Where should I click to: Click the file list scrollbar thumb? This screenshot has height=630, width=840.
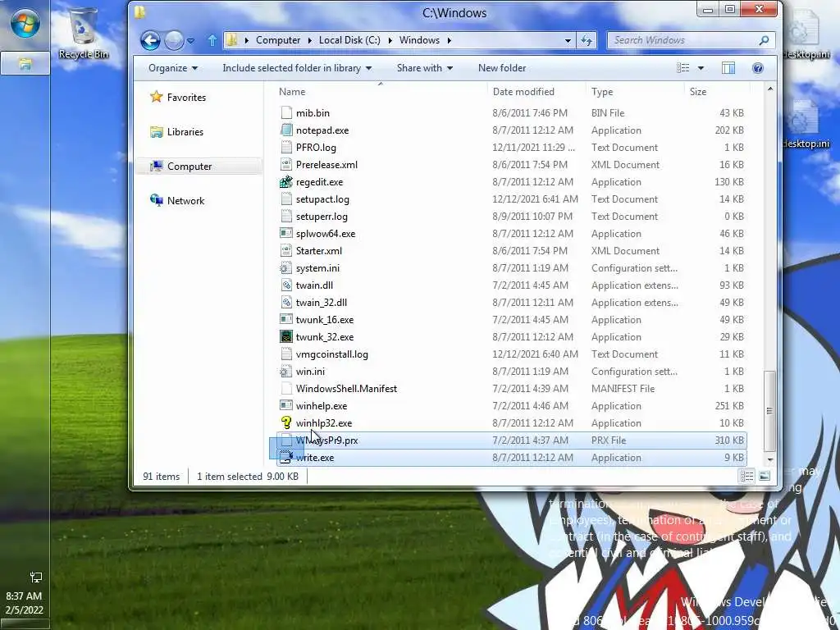point(769,411)
